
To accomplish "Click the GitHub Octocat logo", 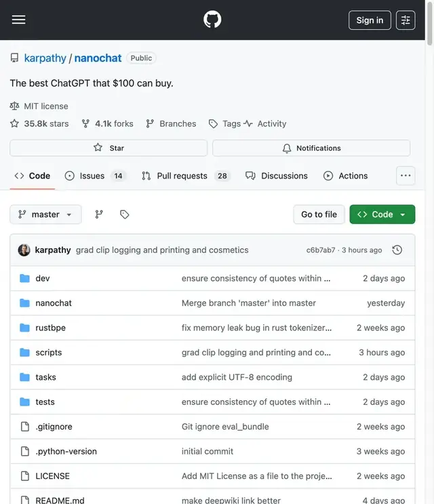I will (x=212, y=19).
